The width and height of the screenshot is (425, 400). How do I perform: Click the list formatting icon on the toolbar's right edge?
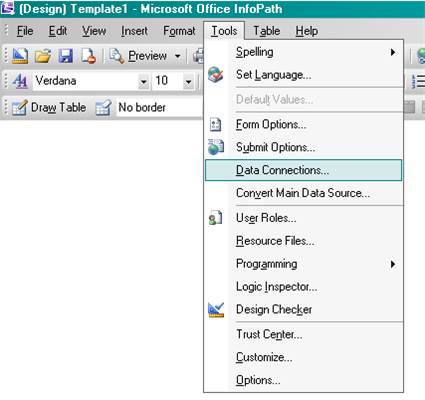(418, 81)
